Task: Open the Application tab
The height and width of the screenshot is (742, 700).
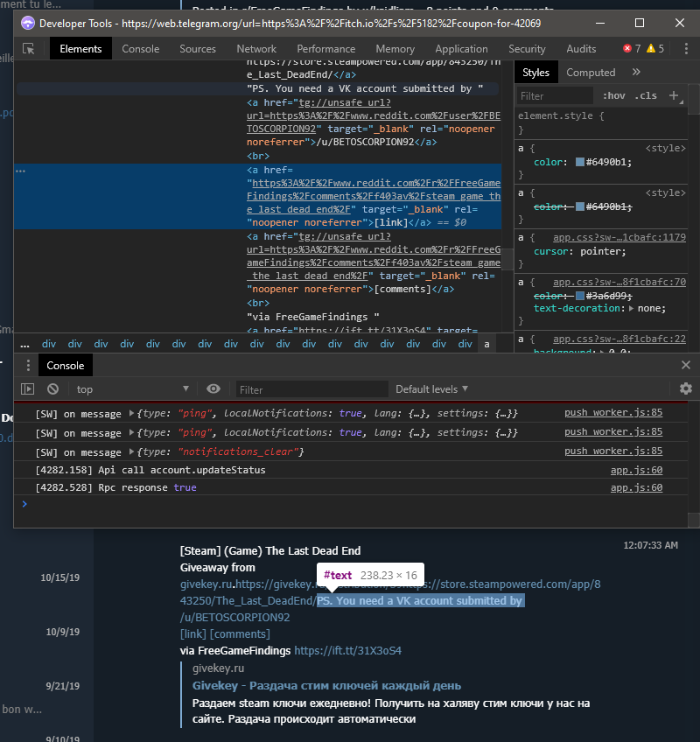Action: pyautogui.click(x=461, y=49)
